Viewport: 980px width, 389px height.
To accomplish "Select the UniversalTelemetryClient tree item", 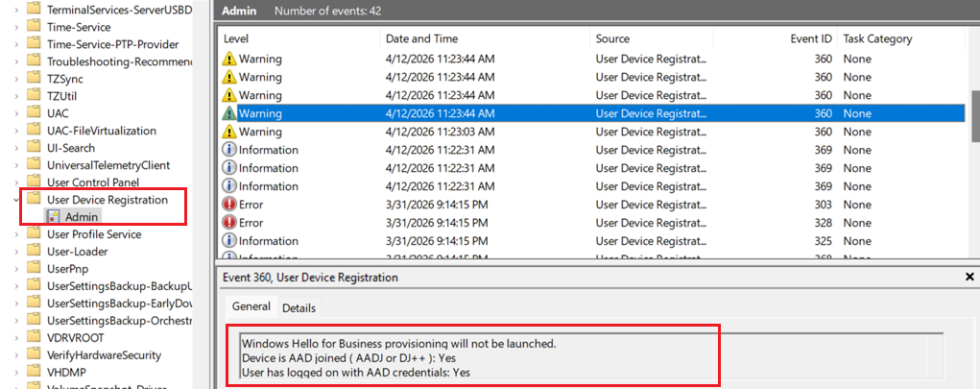I will [108, 165].
